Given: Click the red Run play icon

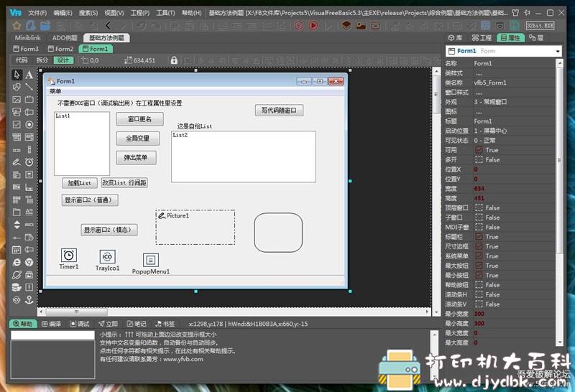Looking at the screenshot, I should pos(313,25).
